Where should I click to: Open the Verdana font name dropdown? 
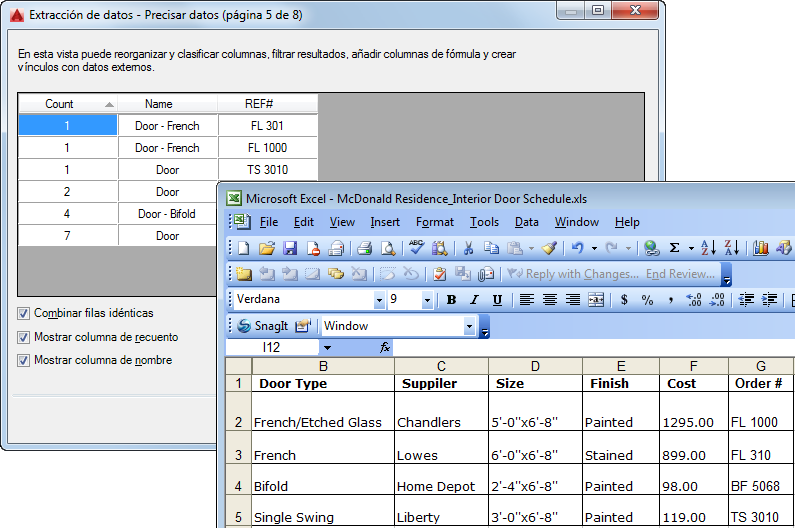point(379,300)
